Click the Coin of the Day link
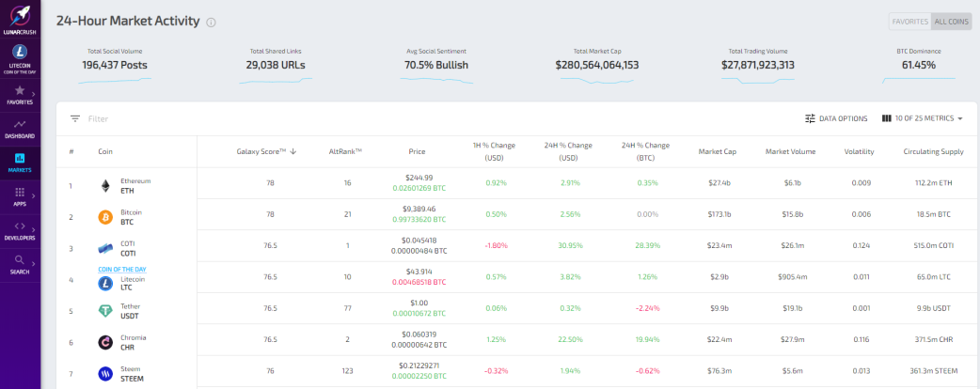 coord(122,270)
